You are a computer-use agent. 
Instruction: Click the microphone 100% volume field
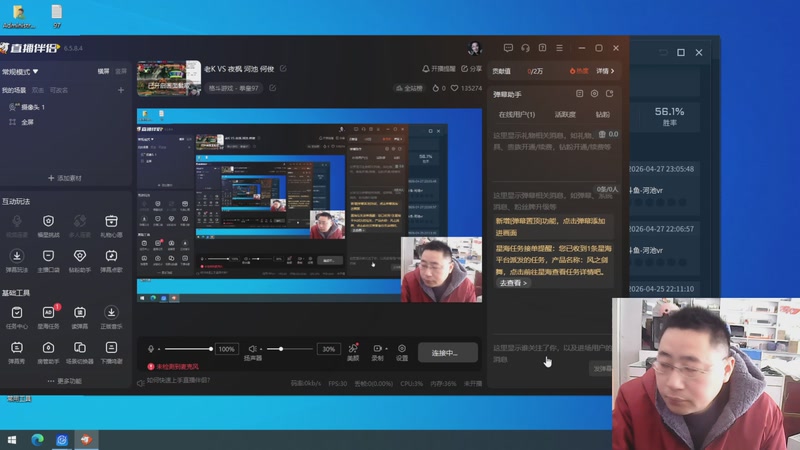pyautogui.click(x=227, y=349)
